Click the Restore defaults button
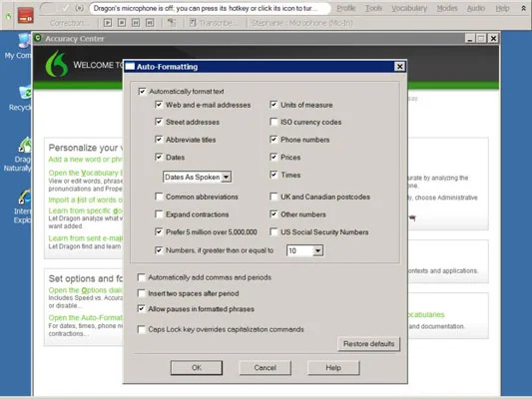Image resolution: width=532 pixels, height=399 pixels. point(368,344)
